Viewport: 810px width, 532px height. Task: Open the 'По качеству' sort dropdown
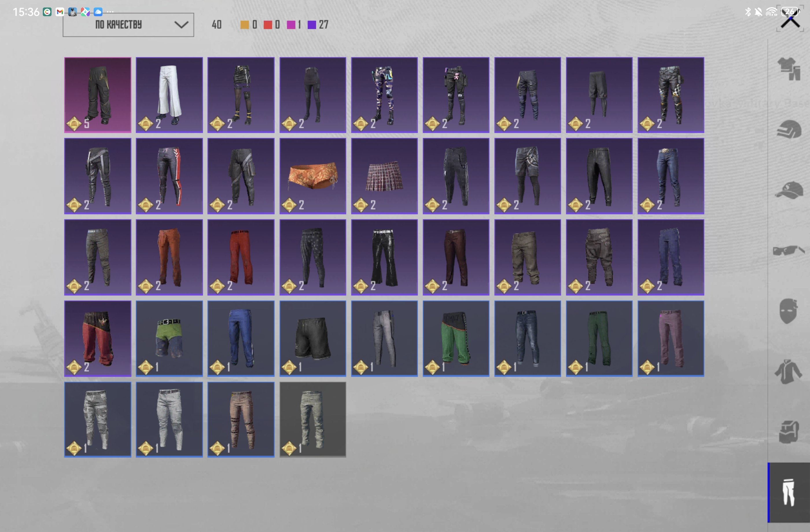pyautogui.click(x=128, y=25)
